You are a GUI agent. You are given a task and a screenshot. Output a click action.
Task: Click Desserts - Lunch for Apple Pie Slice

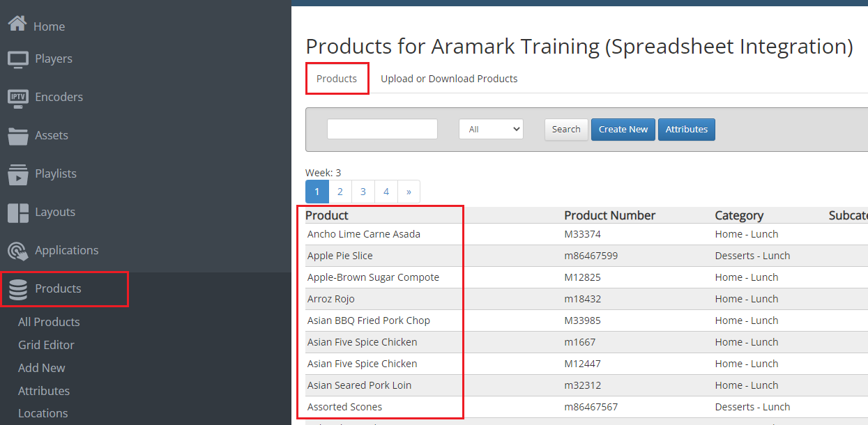(753, 256)
